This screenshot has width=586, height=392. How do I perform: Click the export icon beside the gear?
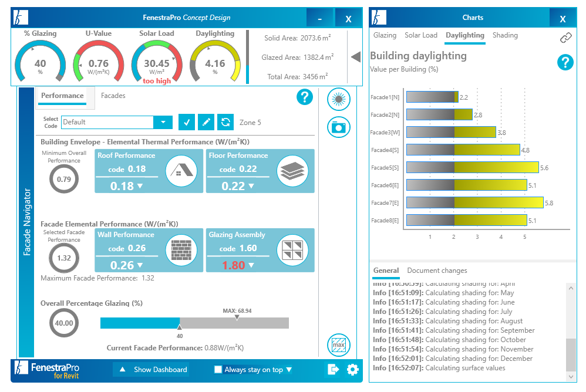(333, 370)
